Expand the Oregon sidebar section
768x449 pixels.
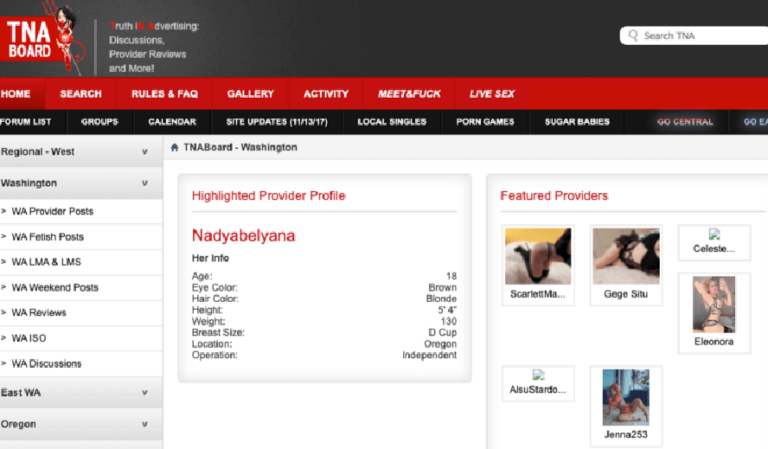tap(144, 424)
